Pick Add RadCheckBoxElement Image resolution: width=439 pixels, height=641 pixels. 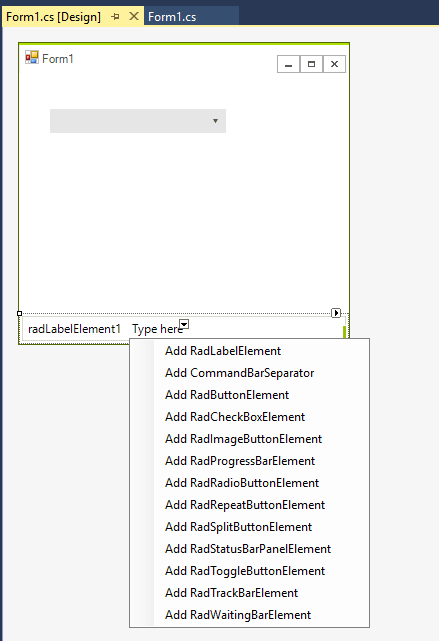249,417
